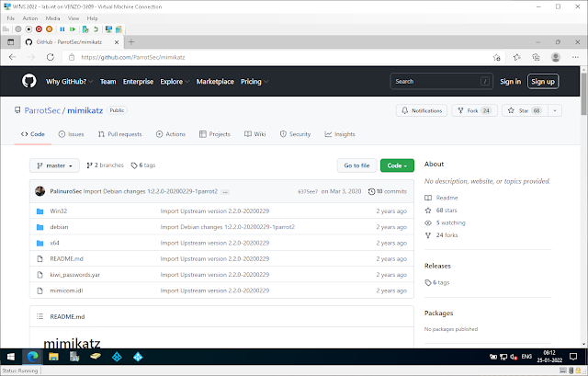Click the VM start (green play) icon
This screenshot has width=588, height=376.
[73, 29]
